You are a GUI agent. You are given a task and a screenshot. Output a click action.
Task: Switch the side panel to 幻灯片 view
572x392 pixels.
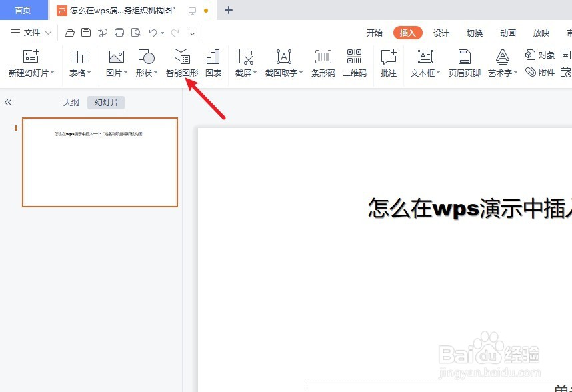106,103
